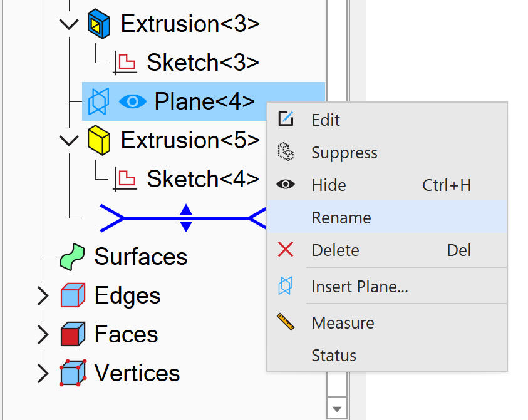Viewport: 528px width, 420px height.
Task: Choose Rename from the context menu
Action: point(341,218)
